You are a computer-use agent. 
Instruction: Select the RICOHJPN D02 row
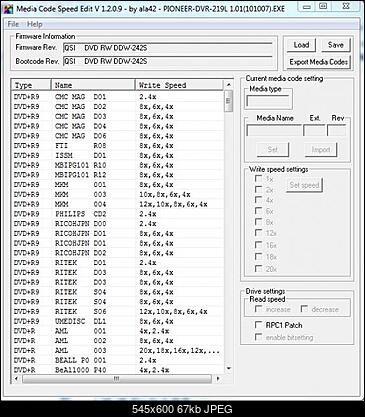118,253
